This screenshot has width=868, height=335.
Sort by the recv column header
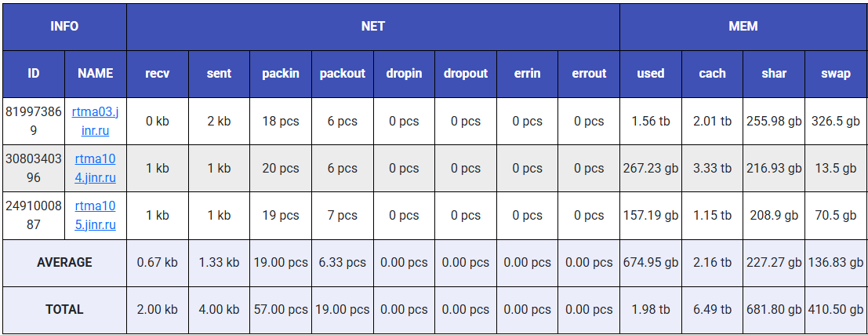(157, 73)
